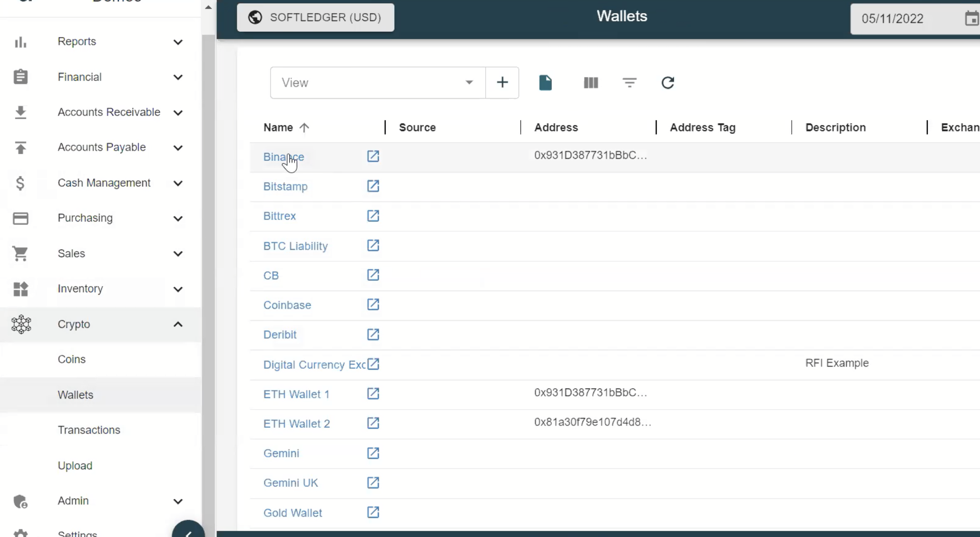This screenshot has width=980, height=537.
Task: Go to the Transactions submenu item
Action: (x=89, y=430)
